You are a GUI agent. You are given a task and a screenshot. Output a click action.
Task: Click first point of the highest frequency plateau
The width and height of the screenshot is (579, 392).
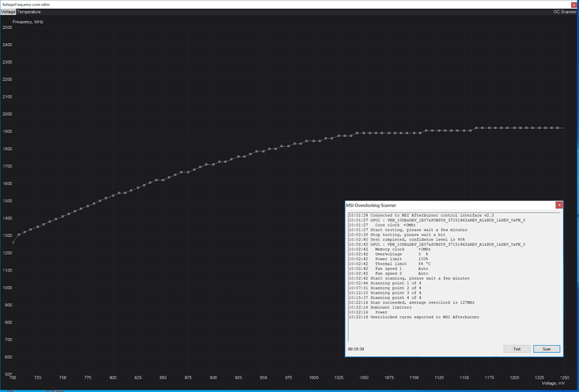(476, 128)
